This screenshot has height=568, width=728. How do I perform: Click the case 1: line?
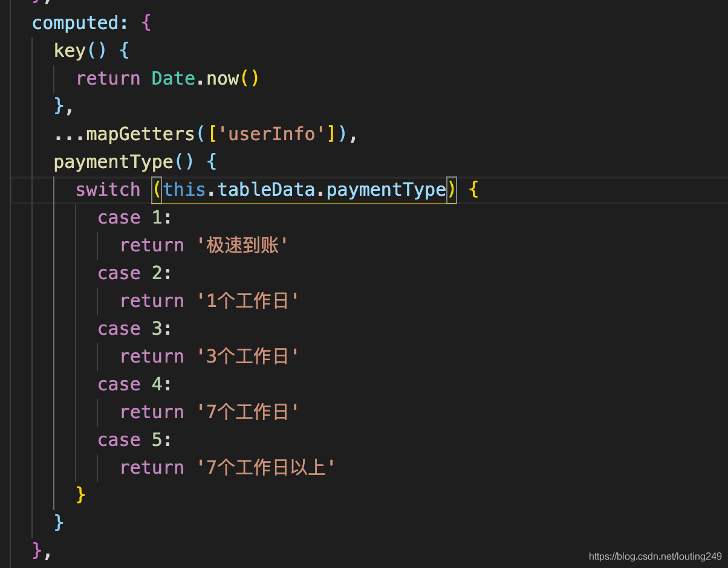point(135,218)
